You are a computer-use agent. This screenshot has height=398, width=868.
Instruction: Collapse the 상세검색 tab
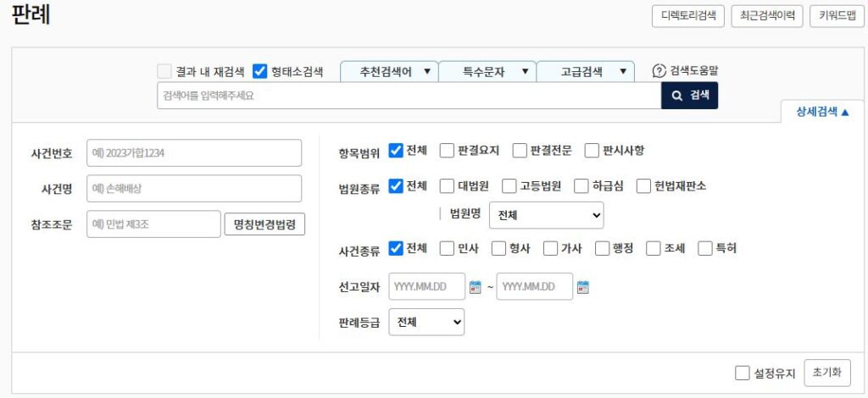[x=821, y=112]
